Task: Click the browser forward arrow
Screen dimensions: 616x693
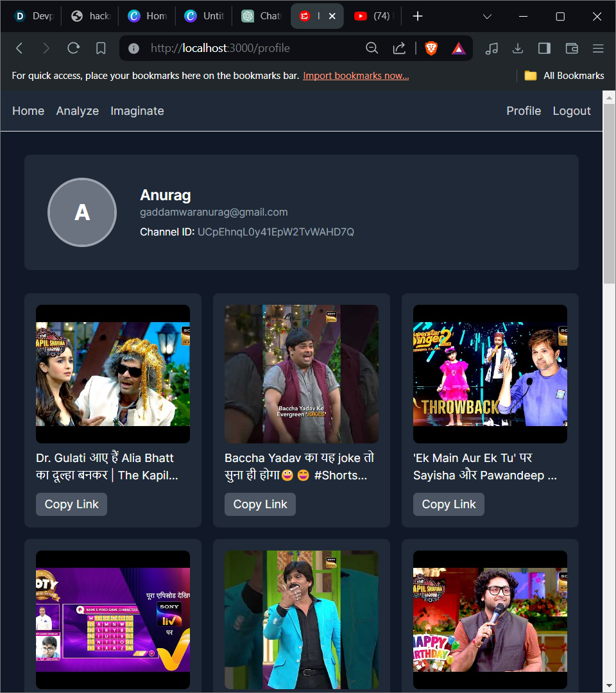Action: [46, 48]
